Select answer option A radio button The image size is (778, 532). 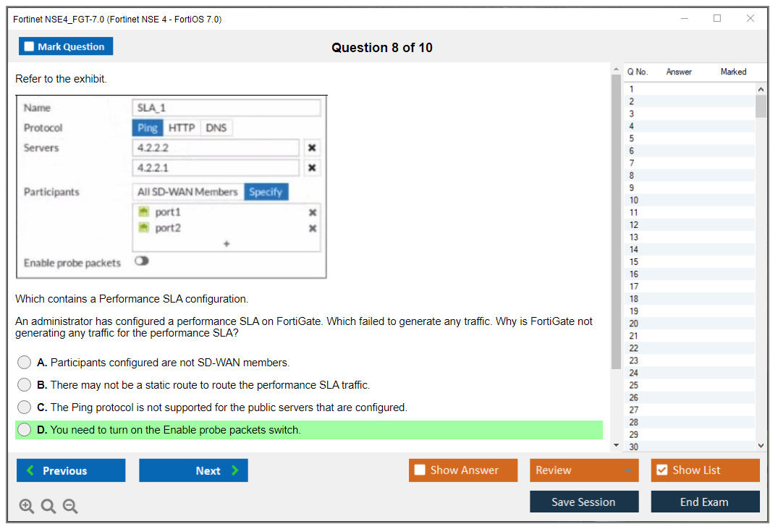tap(25, 363)
